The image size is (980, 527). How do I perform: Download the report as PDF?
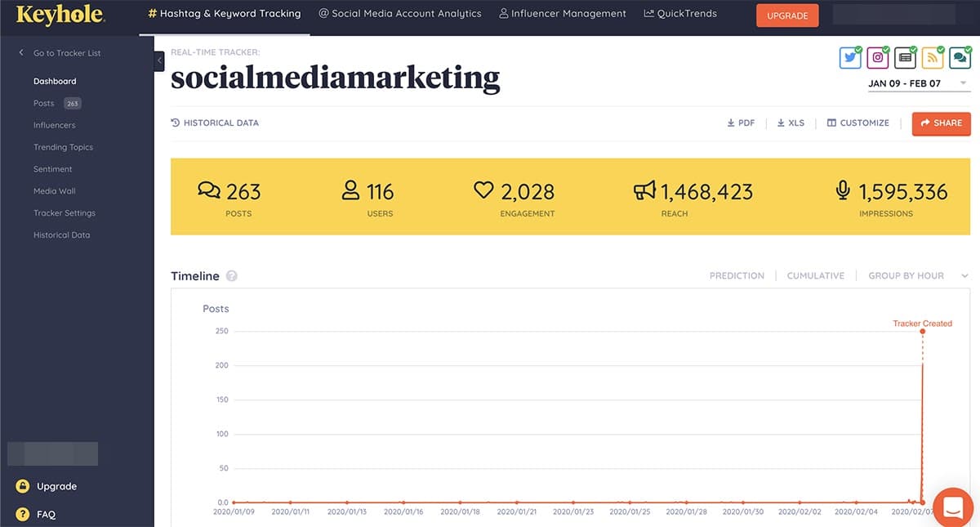[741, 123]
